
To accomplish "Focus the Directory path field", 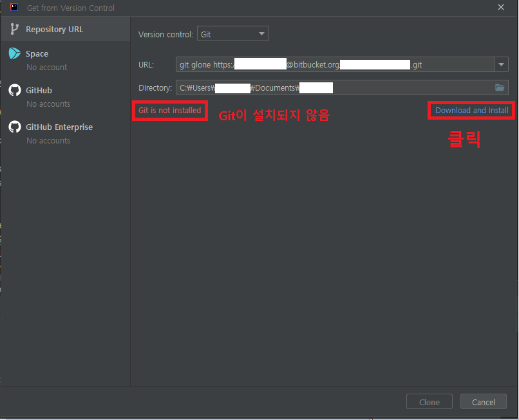I will 342,87.
